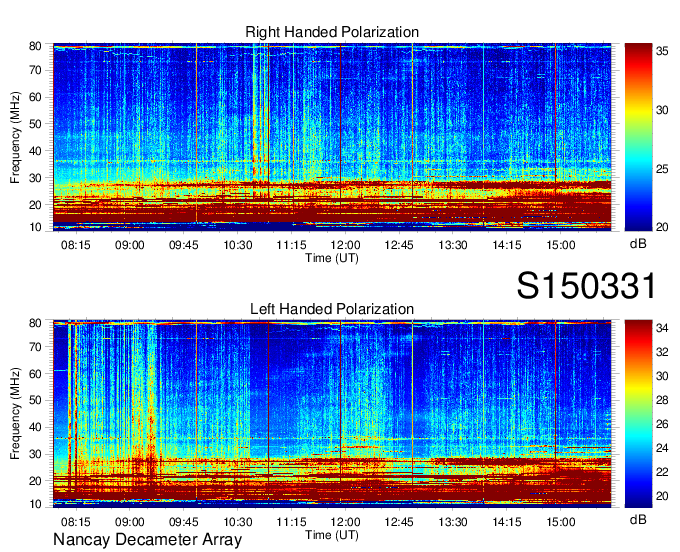This screenshot has height=552, width=680.
Task: Click 14:15 time tick of Right Handed plot
Action: (507, 245)
